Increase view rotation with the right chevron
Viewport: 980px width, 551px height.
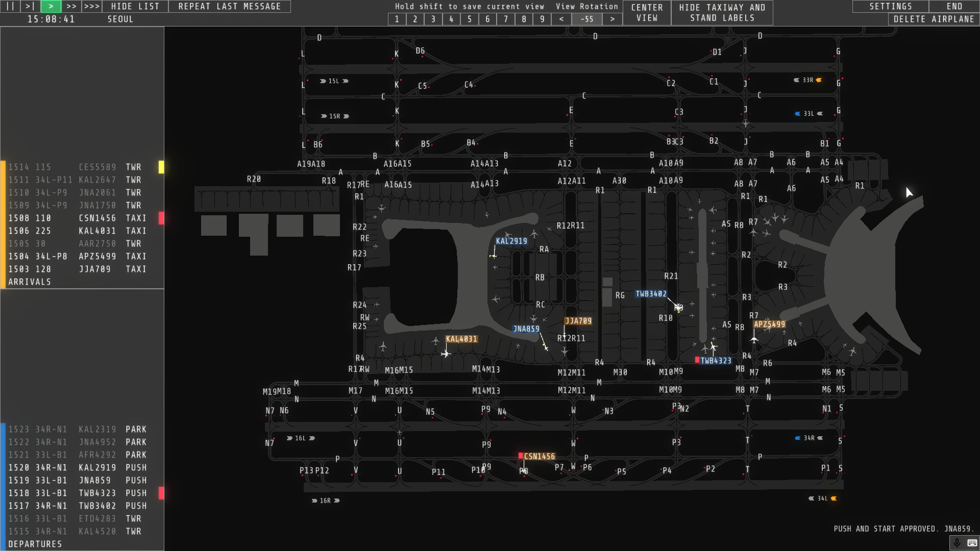(x=612, y=19)
